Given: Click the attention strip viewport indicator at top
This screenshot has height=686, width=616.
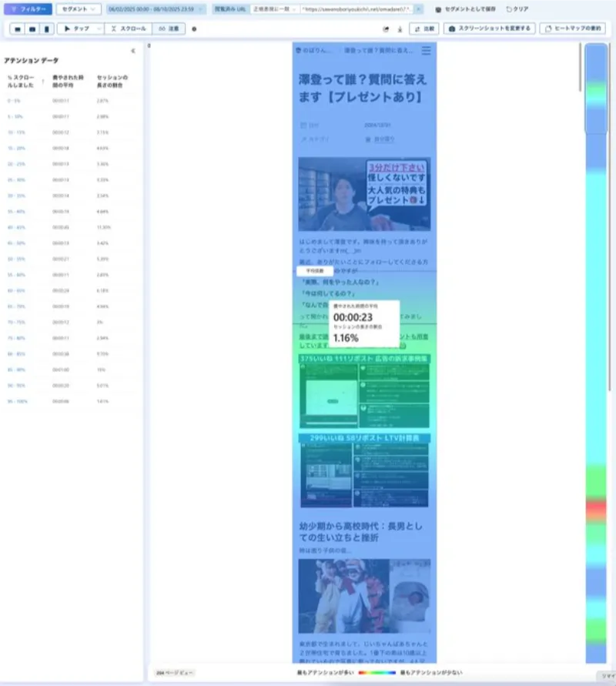Looking at the screenshot, I should click(596, 89).
